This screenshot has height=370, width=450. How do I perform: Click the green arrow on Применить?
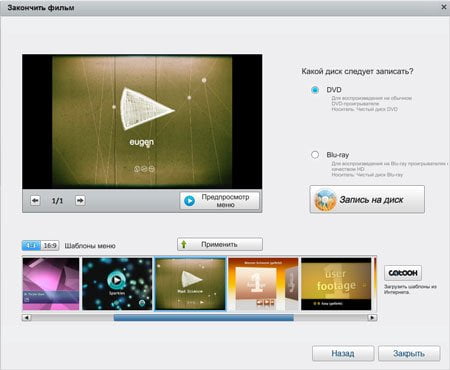click(184, 244)
